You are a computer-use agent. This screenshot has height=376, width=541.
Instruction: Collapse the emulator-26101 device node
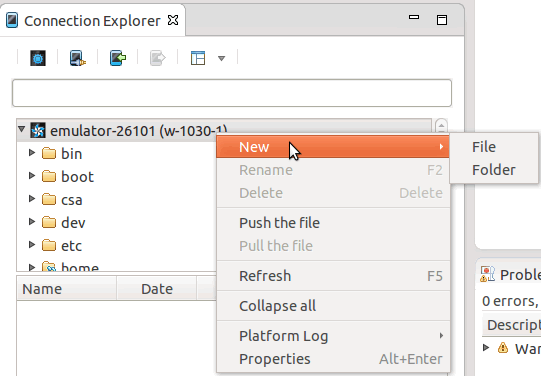[x=21, y=129]
